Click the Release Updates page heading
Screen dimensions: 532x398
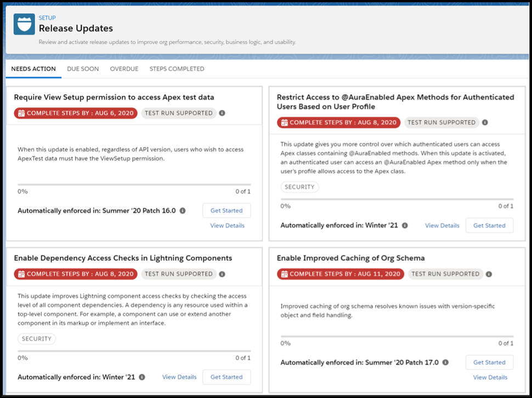tap(76, 28)
